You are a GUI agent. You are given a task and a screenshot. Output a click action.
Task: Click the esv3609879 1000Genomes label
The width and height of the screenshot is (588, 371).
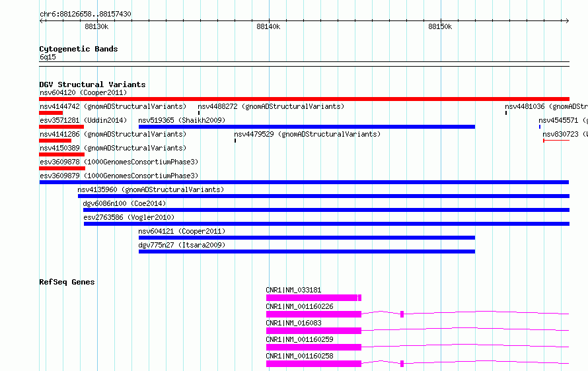[119, 176]
